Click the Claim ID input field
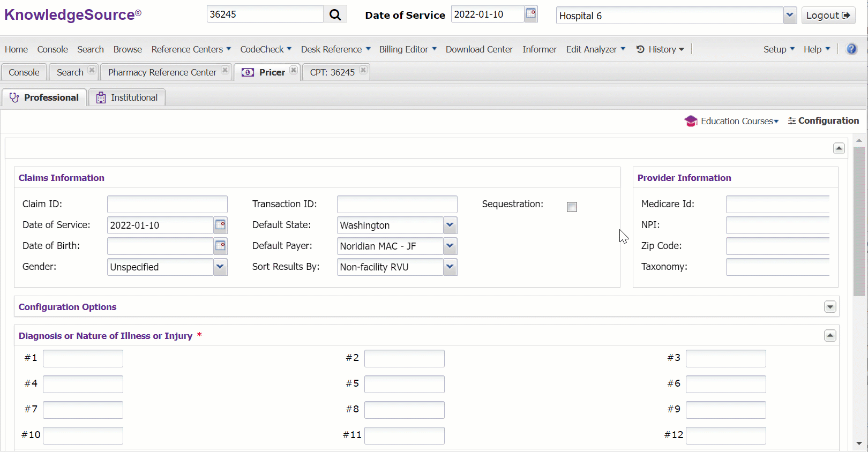This screenshot has height=452, width=868. [x=167, y=204]
